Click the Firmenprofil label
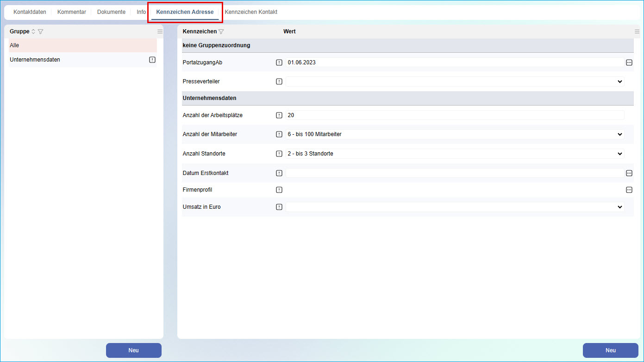The image size is (644, 362). click(x=197, y=190)
